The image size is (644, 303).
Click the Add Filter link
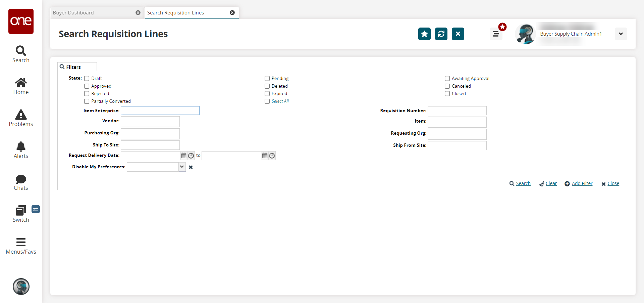582,183
